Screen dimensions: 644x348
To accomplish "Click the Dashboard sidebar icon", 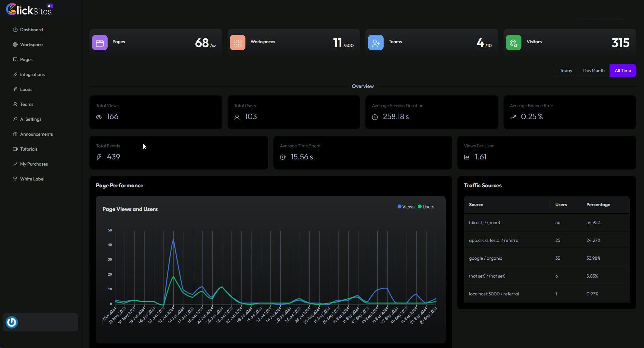I will [15, 30].
